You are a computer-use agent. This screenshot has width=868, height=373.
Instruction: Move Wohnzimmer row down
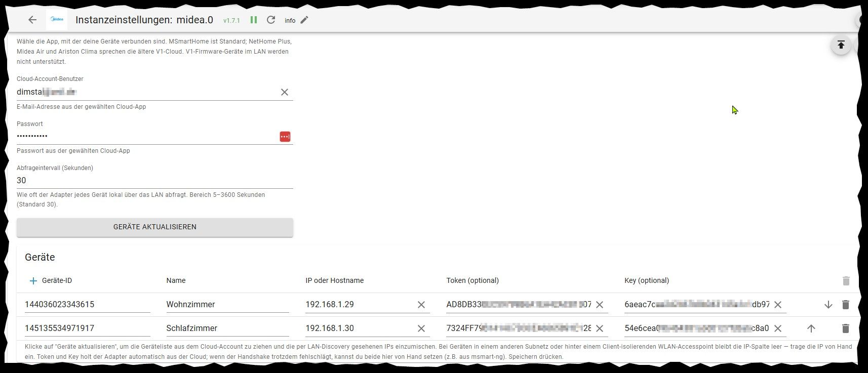(828, 305)
